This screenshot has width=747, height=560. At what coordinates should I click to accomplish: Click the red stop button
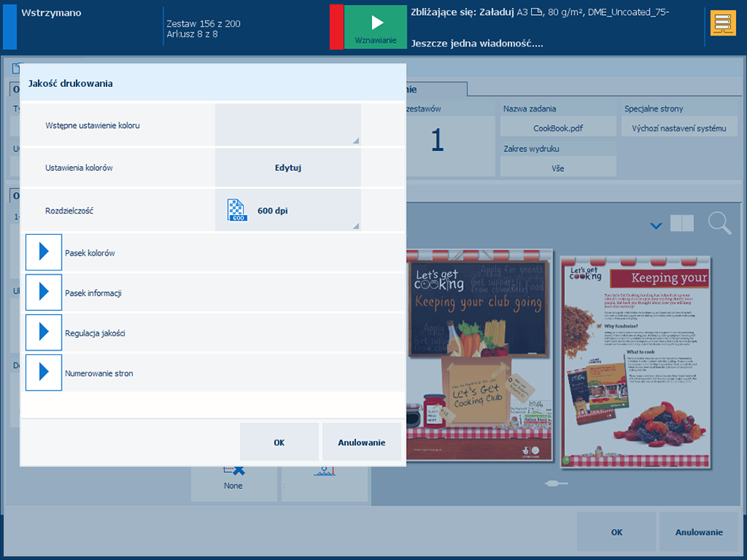(336, 27)
